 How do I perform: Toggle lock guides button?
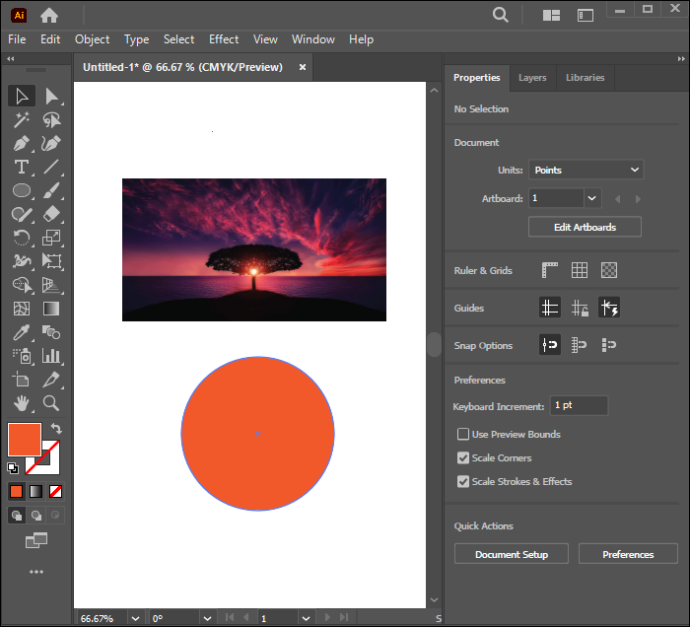580,308
